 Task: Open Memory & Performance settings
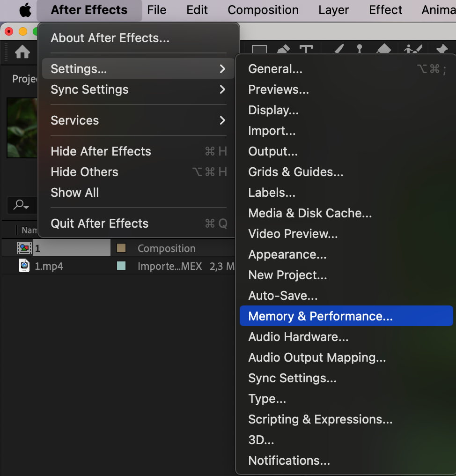(320, 316)
